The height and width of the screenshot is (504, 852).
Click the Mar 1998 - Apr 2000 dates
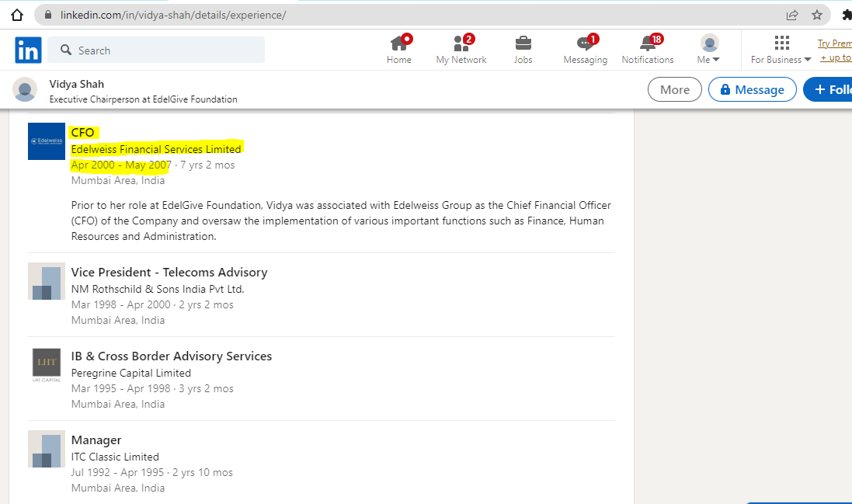click(120, 304)
